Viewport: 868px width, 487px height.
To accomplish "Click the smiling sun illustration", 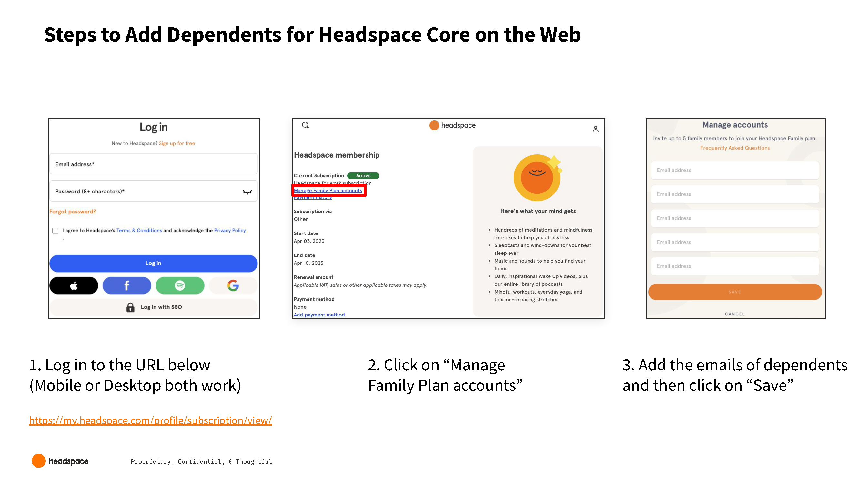I will point(538,178).
